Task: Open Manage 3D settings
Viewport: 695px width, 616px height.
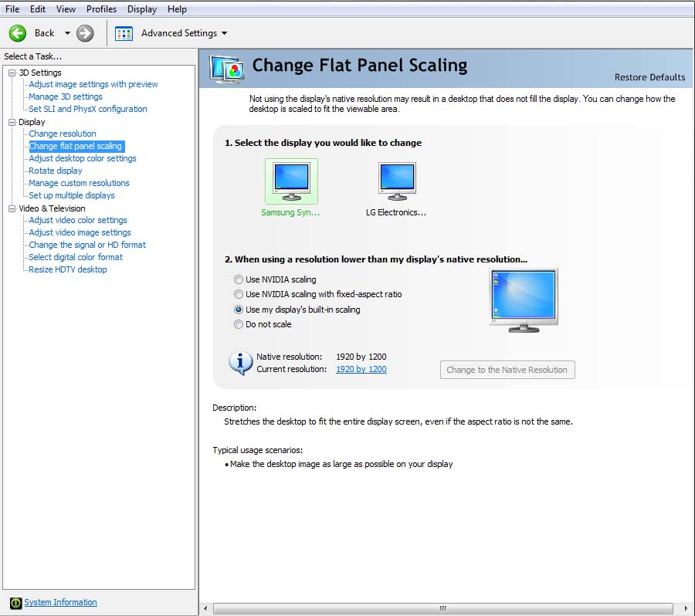Action: [x=66, y=96]
